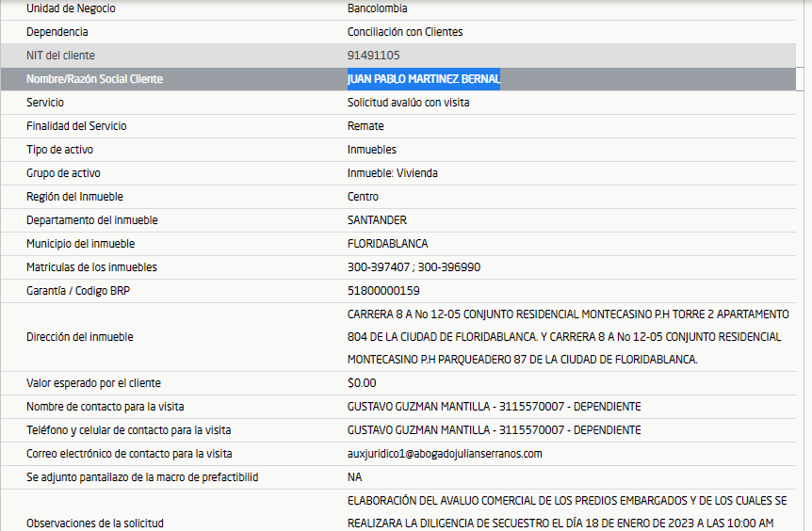Click the SANTANDER department value
Screen dimensions: 812x531
point(377,220)
